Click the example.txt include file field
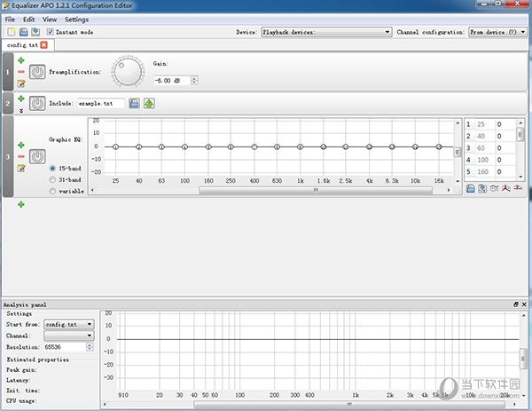 coord(101,103)
